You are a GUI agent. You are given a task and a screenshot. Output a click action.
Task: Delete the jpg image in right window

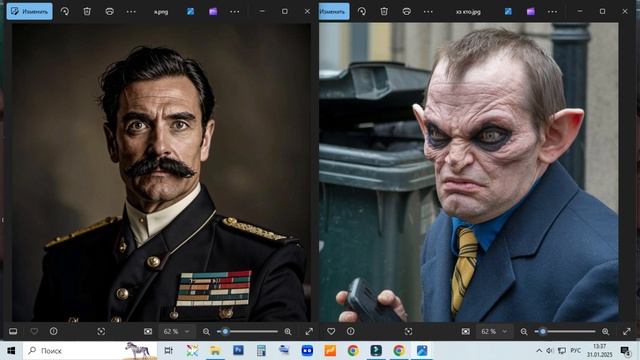pyautogui.click(x=384, y=11)
